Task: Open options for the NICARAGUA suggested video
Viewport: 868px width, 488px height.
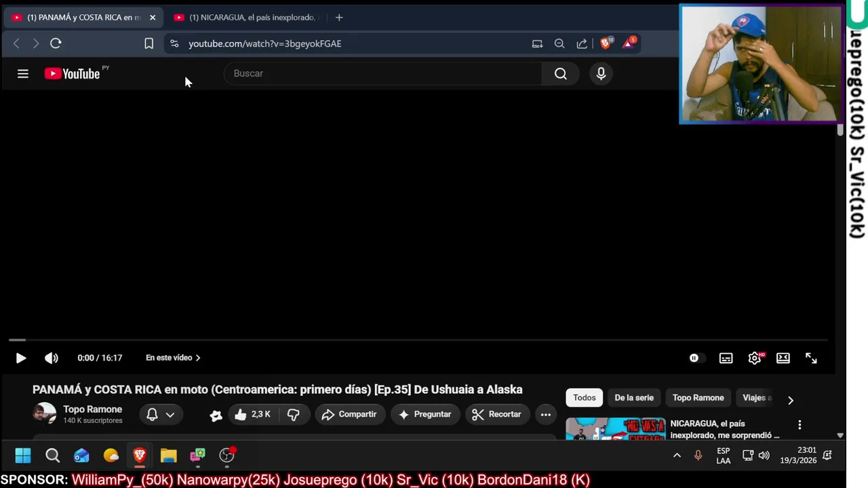Action: [x=800, y=425]
